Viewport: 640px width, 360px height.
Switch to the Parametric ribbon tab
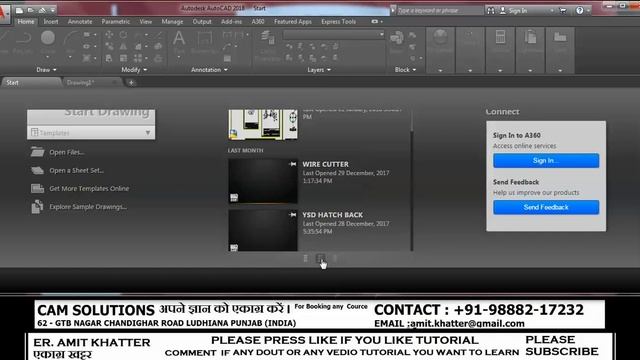click(x=116, y=22)
